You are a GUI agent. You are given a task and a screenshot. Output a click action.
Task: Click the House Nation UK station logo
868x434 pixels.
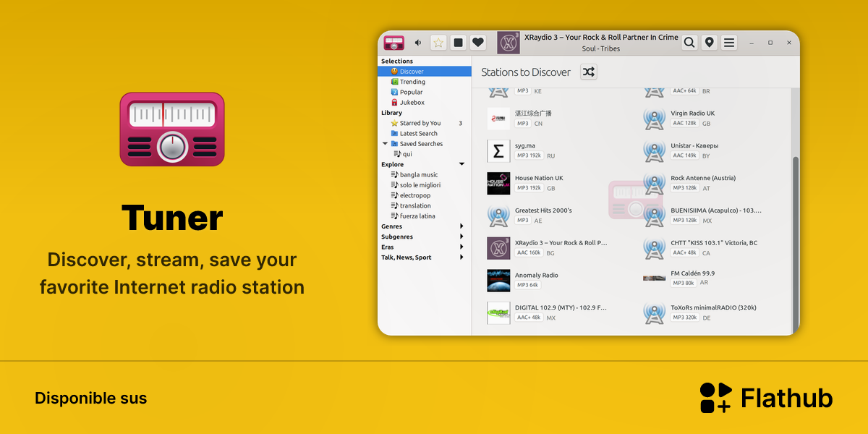(498, 183)
